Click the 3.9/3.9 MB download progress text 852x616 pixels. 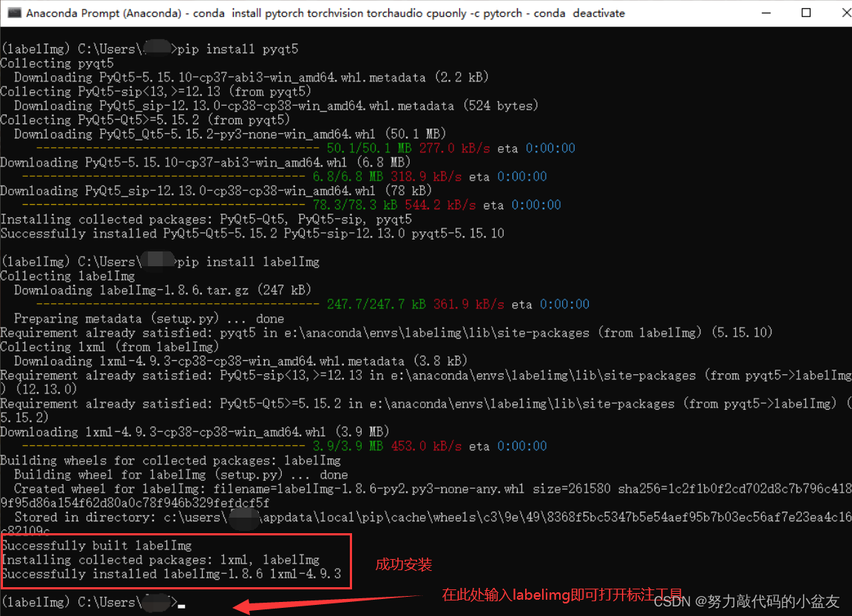(x=348, y=446)
